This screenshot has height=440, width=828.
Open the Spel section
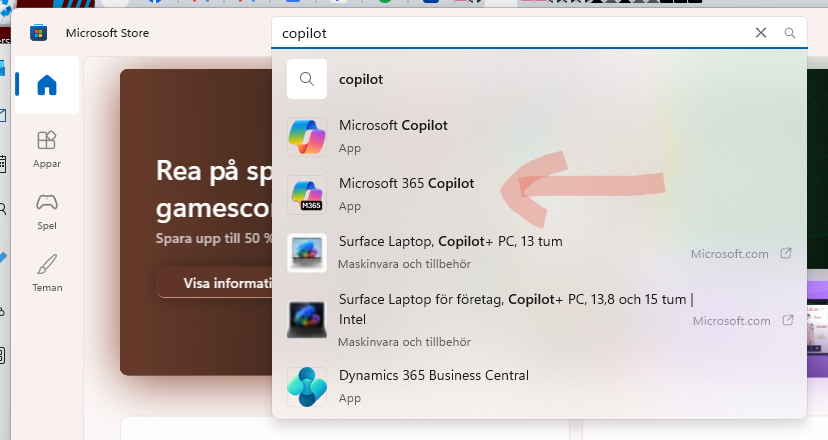click(x=47, y=211)
